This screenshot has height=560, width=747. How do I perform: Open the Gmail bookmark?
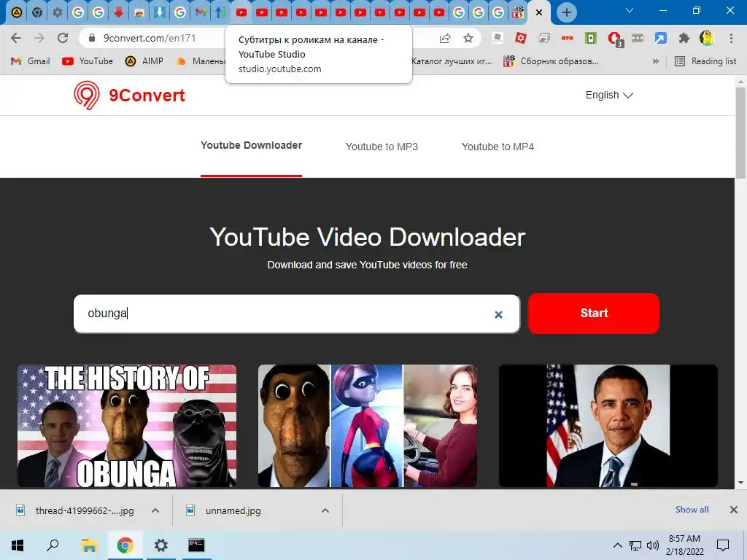[x=30, y=61]
